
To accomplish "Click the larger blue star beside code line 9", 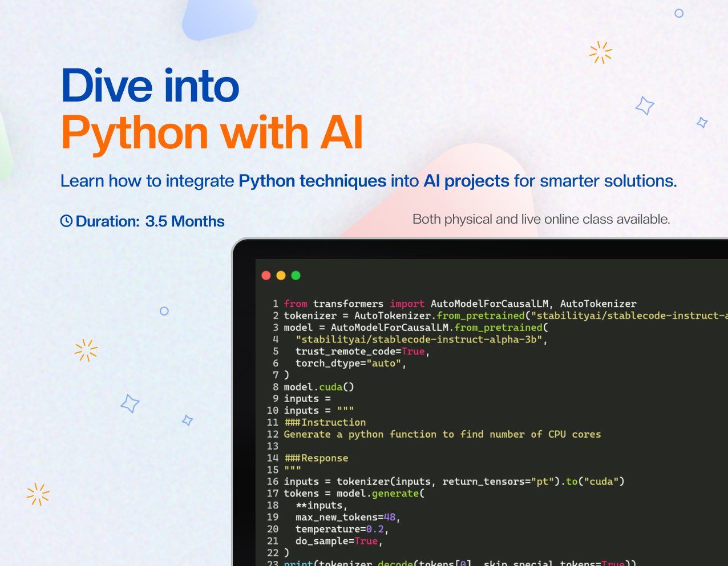I will [130, 403].
